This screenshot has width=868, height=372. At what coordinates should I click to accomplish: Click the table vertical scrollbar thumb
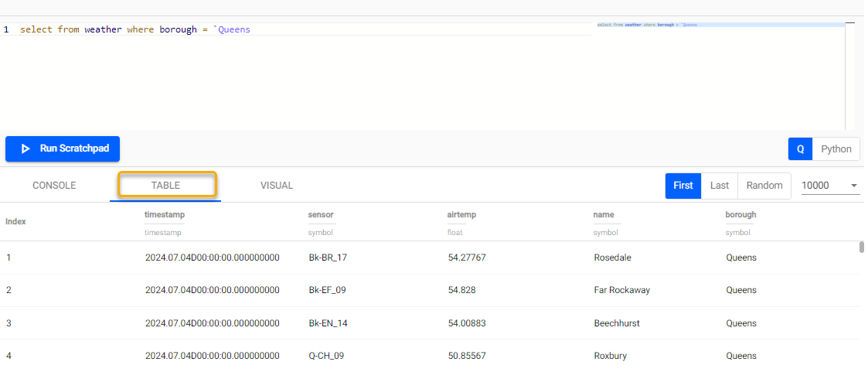click(x=861, y=247)
